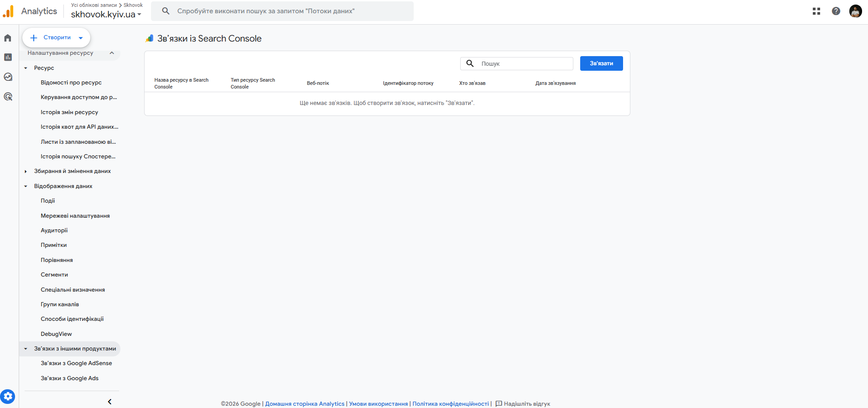Click the Тип ресурсу Search Console header
The height and width of the screenshot is (408, 868).
(x=253, y=84)
